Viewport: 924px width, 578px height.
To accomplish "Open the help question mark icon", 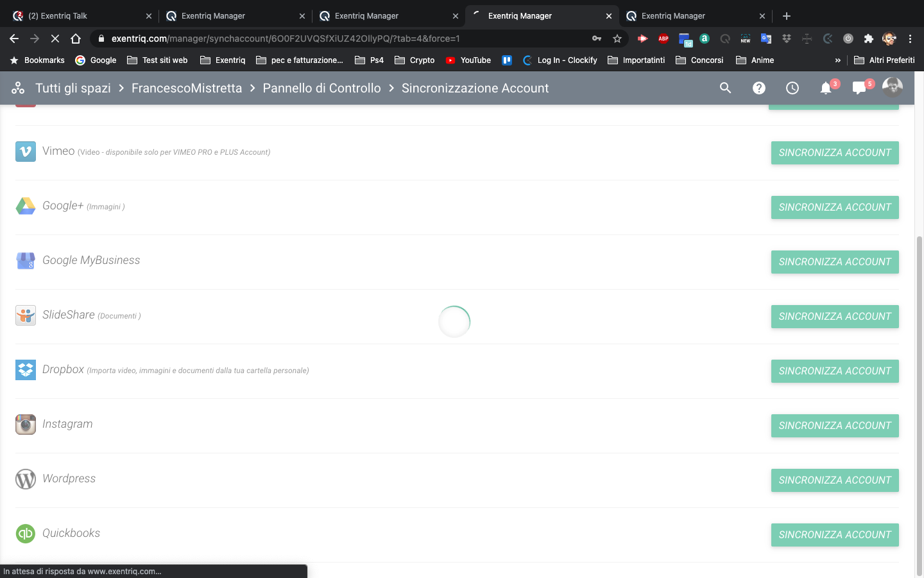I will 758,88.
